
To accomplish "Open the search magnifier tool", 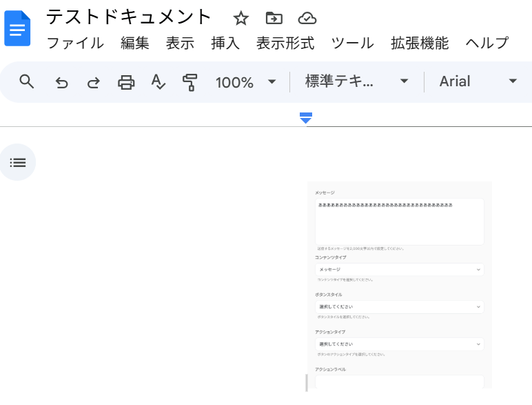I will coord(27,82).
